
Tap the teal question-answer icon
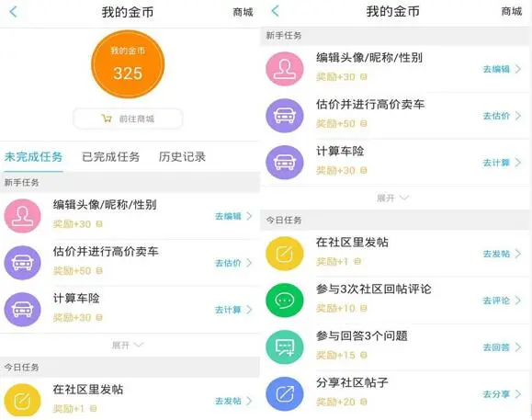point(284,347)
